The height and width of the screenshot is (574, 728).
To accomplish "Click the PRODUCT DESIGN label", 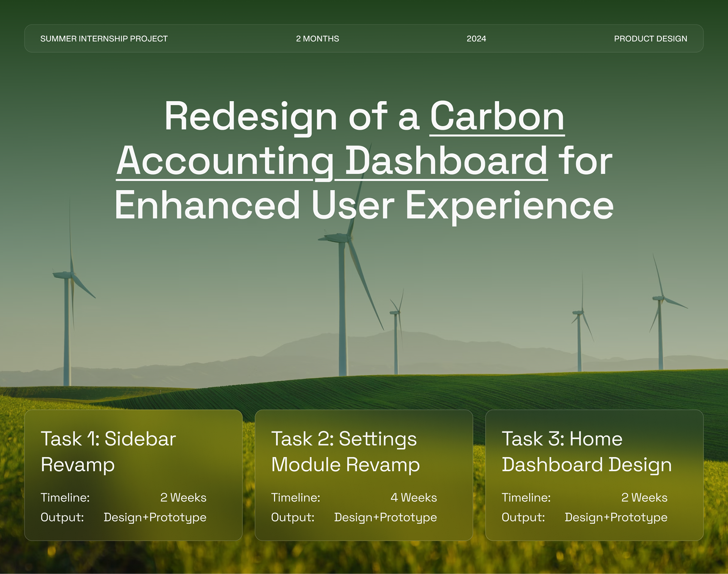I will [x=650, y=39].
